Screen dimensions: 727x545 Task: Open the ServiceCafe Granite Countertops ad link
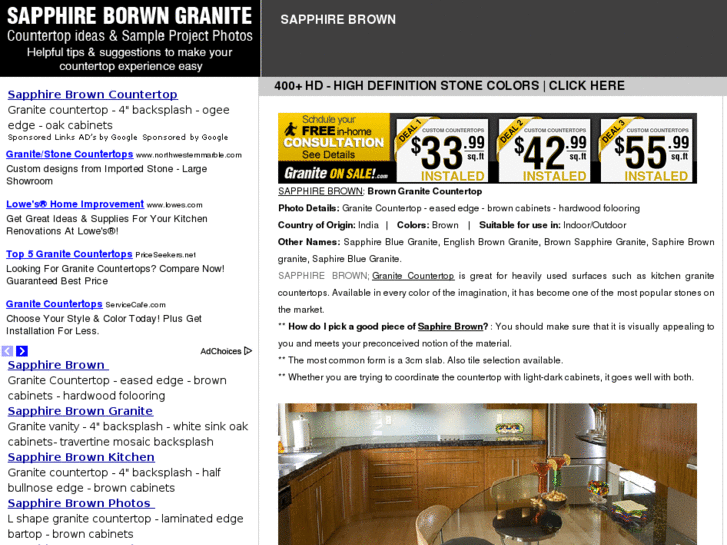tap(54, 304)
